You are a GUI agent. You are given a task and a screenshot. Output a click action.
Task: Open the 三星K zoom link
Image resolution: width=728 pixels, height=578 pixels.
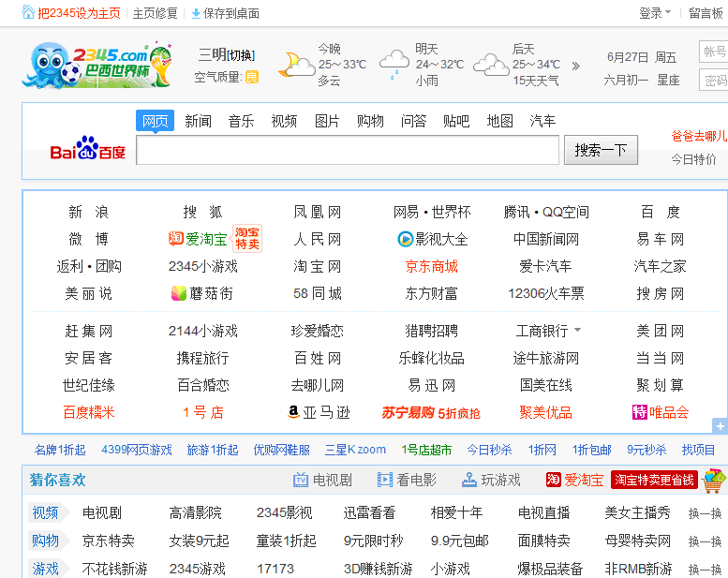coord(355,450)
